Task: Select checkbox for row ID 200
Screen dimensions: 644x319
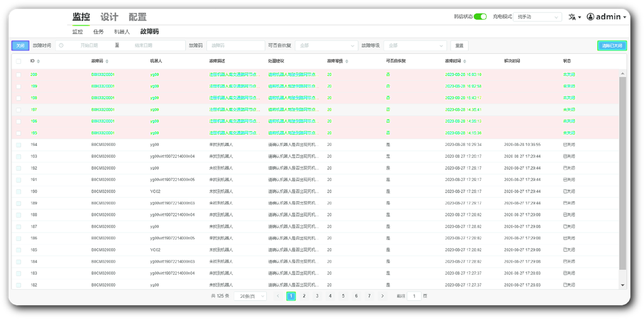Action: pyautogui.click(x=18, y=75)
